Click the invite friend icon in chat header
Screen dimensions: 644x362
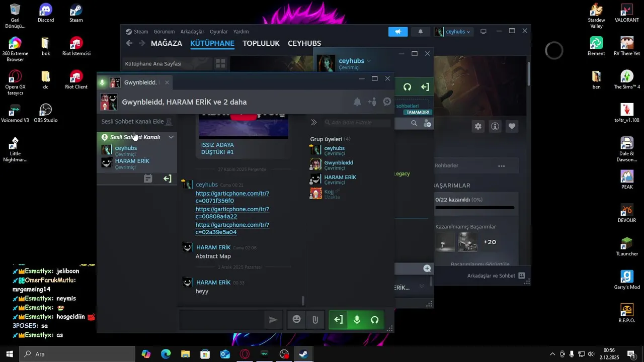(372, 102)
